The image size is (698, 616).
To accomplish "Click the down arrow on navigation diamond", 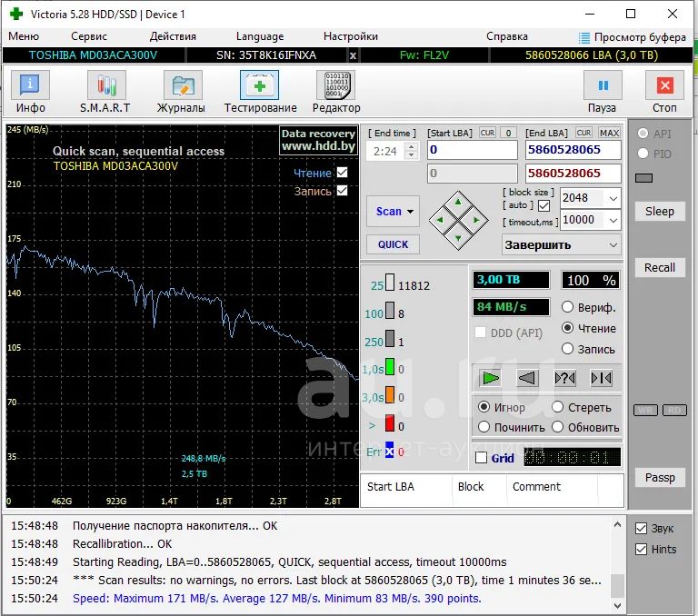I will 458,238.
